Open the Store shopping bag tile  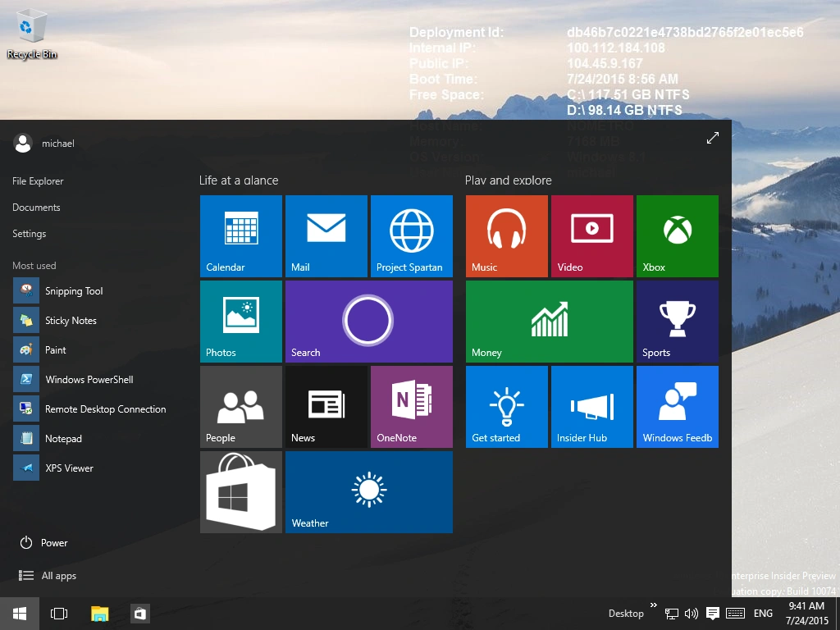point(240,491)
